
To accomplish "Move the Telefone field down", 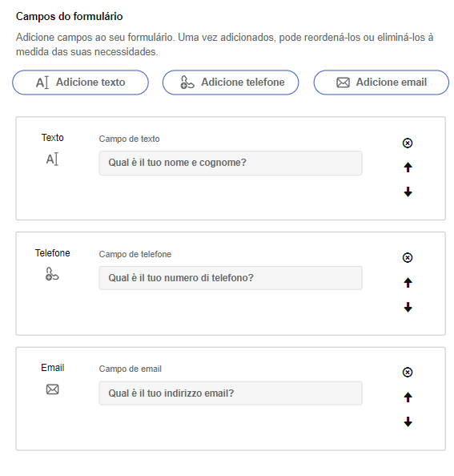I will tap(408, 307).
